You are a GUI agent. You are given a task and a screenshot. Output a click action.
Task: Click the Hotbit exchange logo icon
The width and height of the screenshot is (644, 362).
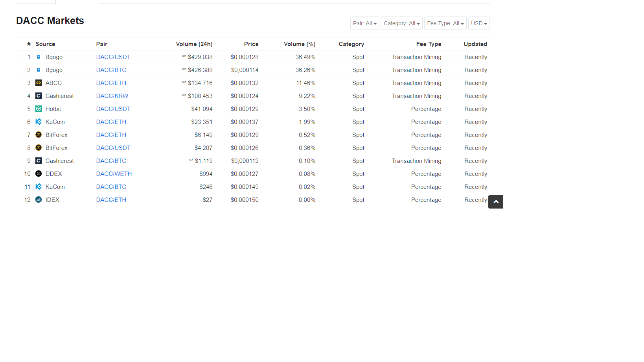[39, 109]
